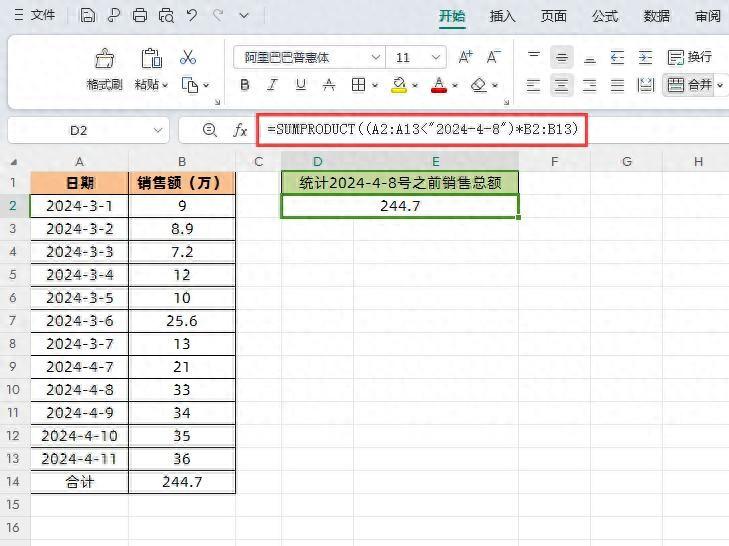
Task: Click the 合并 merge cells button
Action: 689,85
